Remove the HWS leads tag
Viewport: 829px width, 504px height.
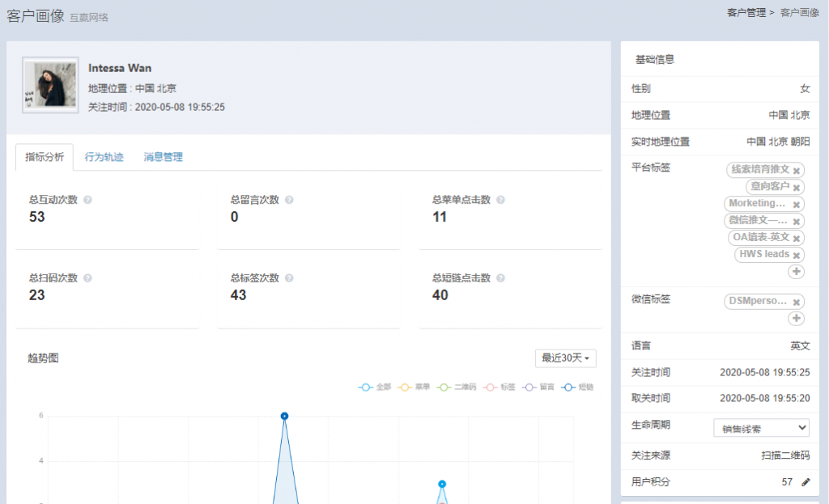point(797,256)
